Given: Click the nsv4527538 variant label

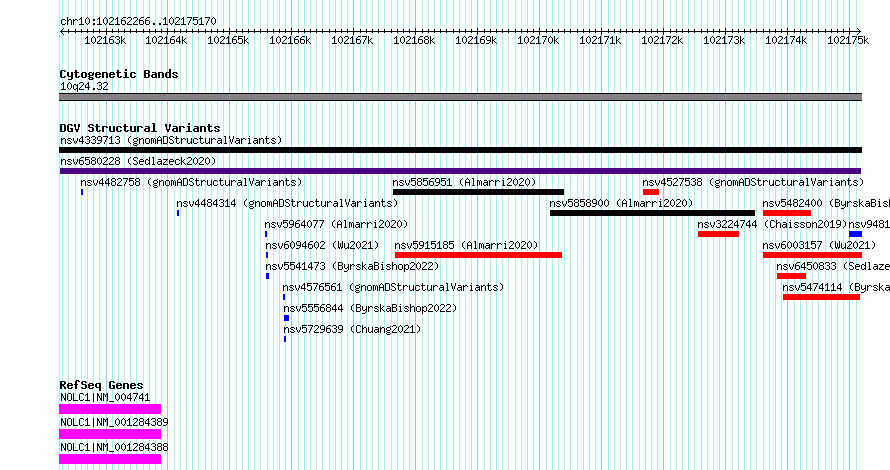Looking at the screenshot, I should 753,182.
